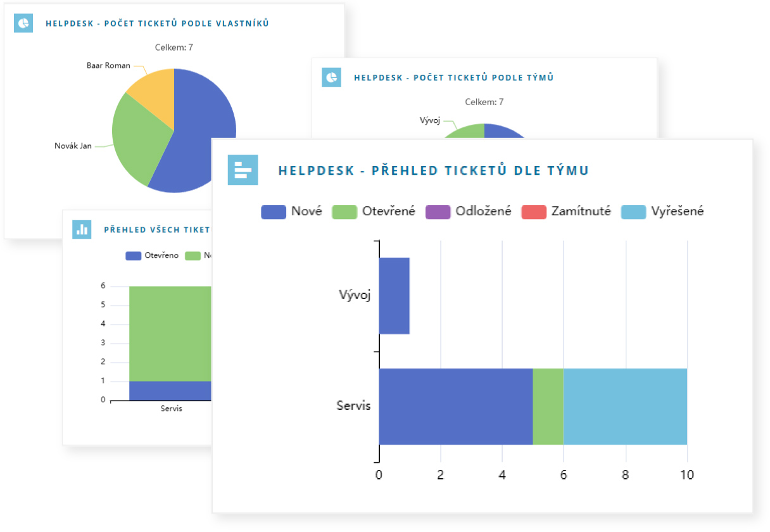Viewport: 770px width, 532px height.
Task: Click horizontal bar chart icon in team overview
Action: 243,170
